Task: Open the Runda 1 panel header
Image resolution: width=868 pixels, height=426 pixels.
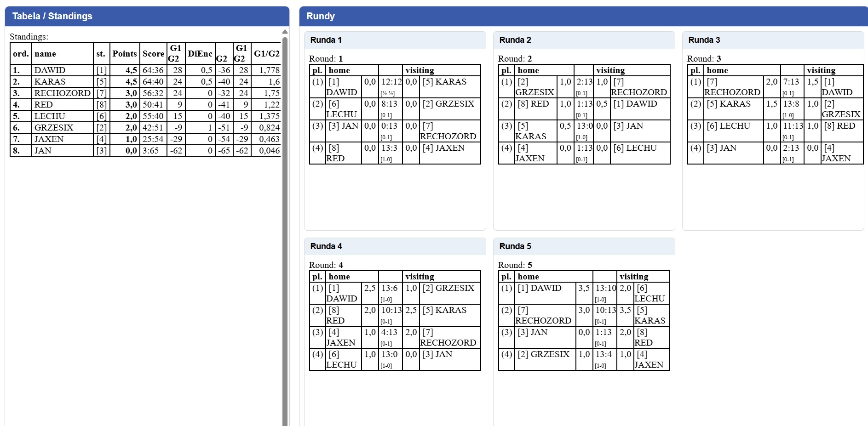Action: pyautogui.click(x=395, y=40)
